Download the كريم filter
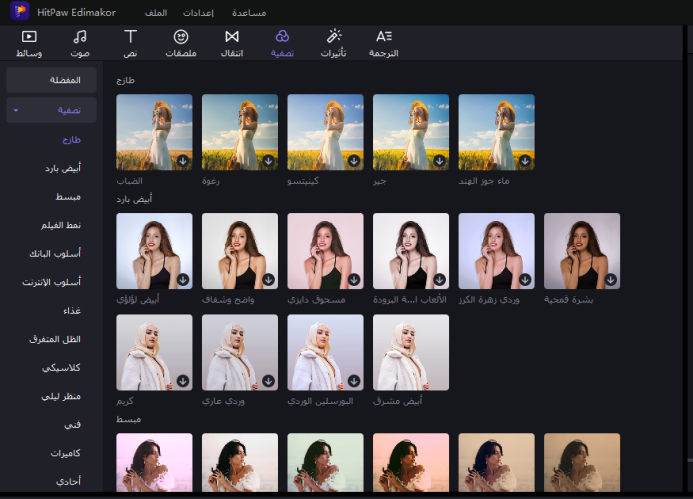The width and height of the screenshot is (693, 499). point(183,381)
